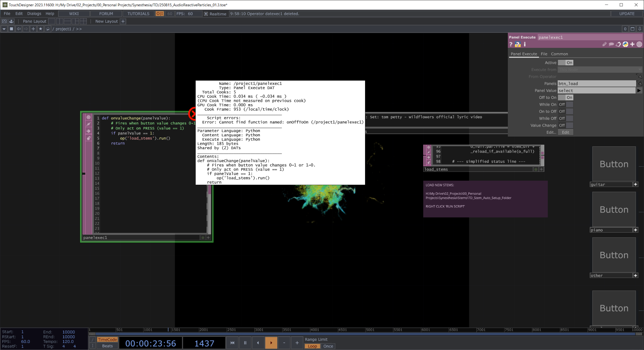
Task: Expand the Panel Value menu arrow
Action: 639,91
